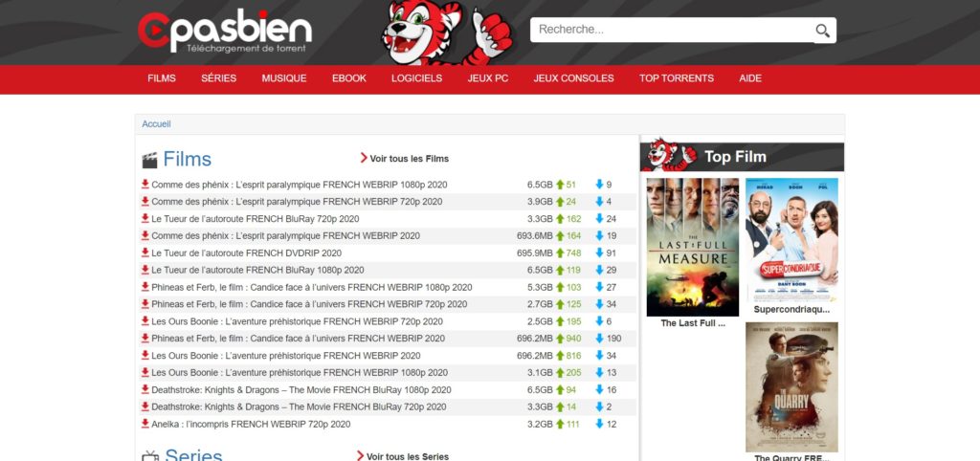Image resolution: width=980 pixels, height=461 pixels.
Task: Click download icon for Le Tueur de l'autoroute BluRay 1080p
Action: point(145,270)
